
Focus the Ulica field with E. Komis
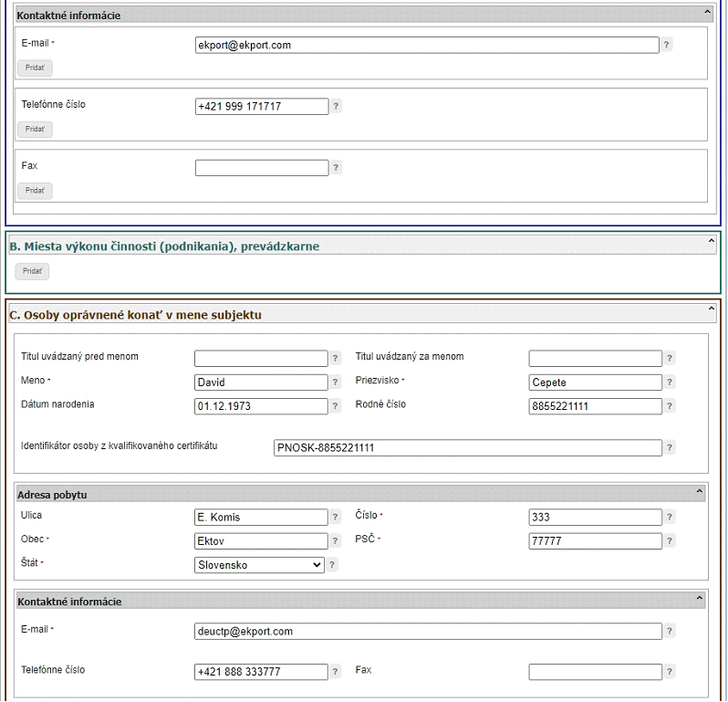(261, 517)
